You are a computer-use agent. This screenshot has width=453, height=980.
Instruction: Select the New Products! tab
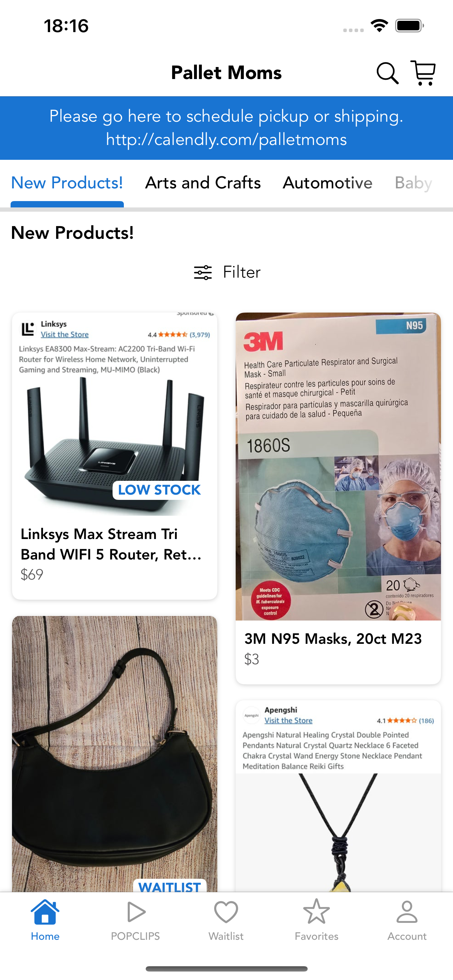(67, 183)
